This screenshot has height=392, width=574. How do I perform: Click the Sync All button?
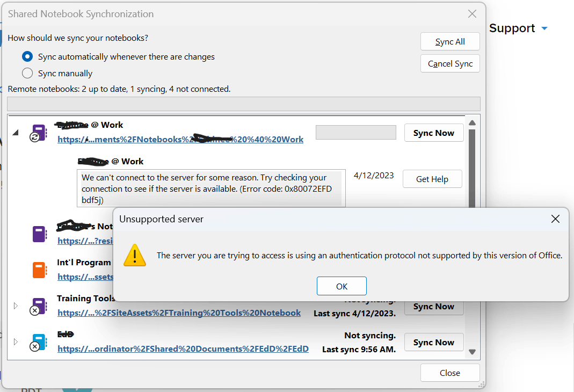pos(449,41)
